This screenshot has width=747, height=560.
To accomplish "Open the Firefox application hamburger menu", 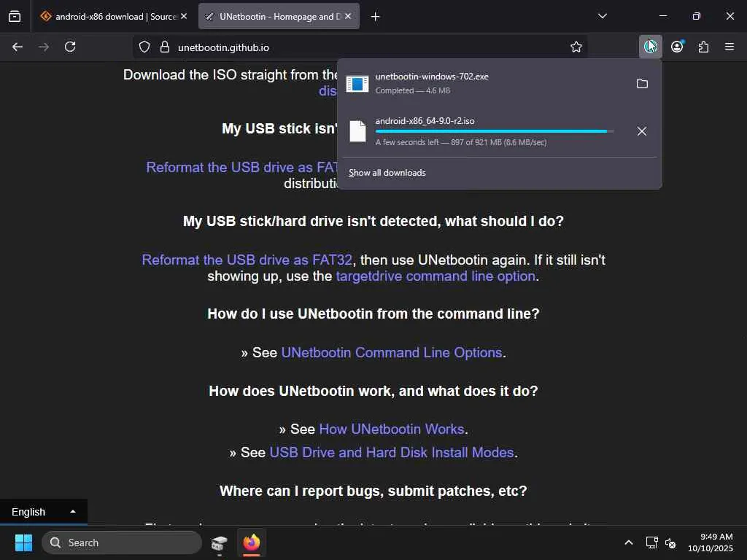I will click(x=729, y=47).
